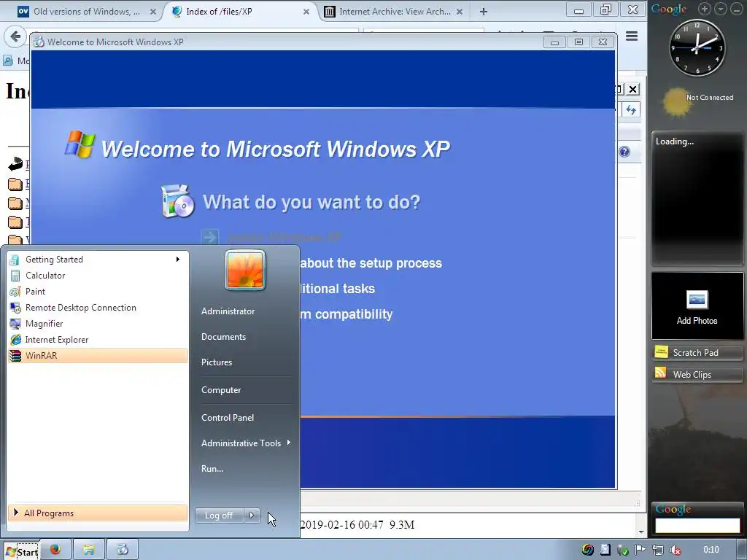This screenshot has height=560, width=747.
Task: Open Control Panel from Start menu
Action: (228, 418)
